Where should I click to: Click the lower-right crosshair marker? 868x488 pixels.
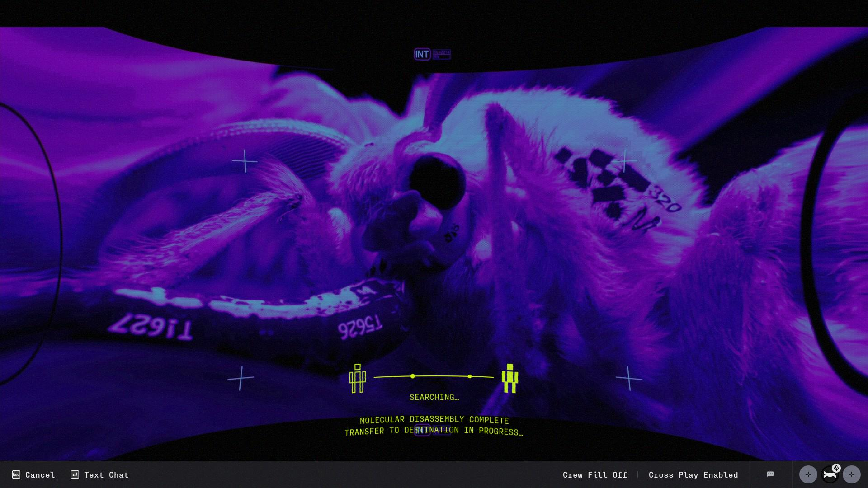click(x=629, y=378)
